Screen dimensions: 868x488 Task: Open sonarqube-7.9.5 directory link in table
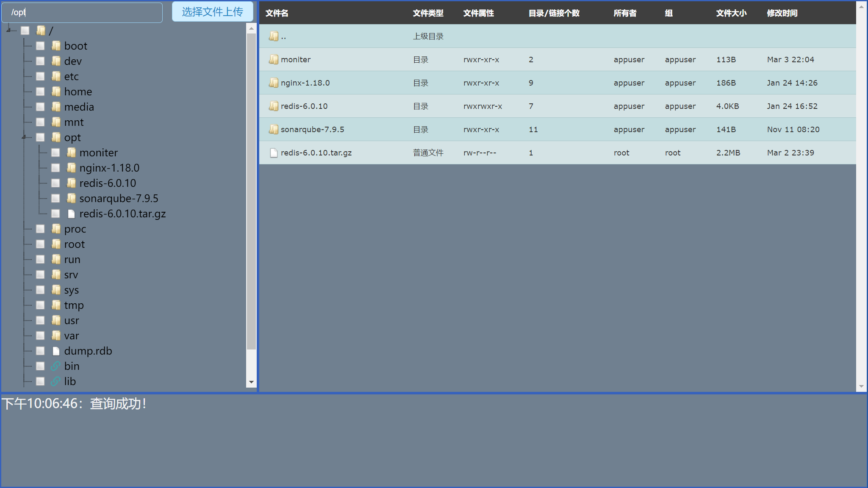pyautogui.click(x=312, y=129)
